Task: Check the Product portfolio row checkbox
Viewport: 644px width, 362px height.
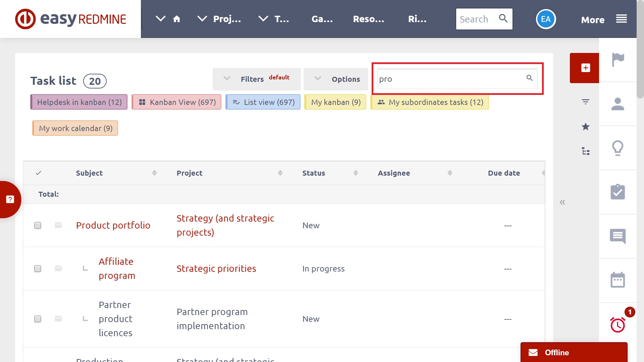Action: [38, 225]
